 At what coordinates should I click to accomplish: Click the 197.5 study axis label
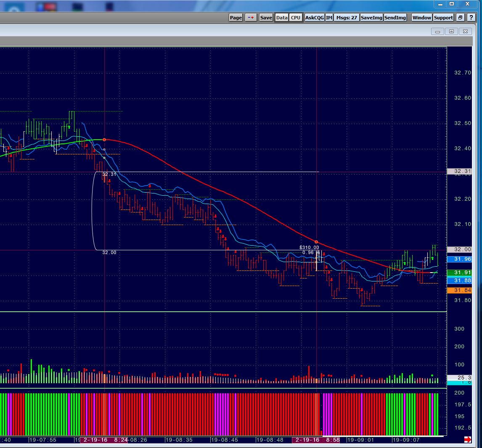(463, 405)
